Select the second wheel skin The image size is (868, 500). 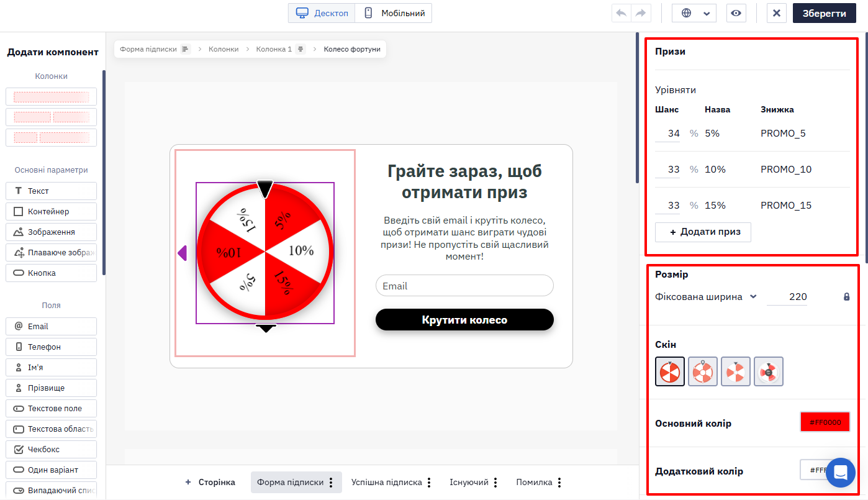(703, 371)
